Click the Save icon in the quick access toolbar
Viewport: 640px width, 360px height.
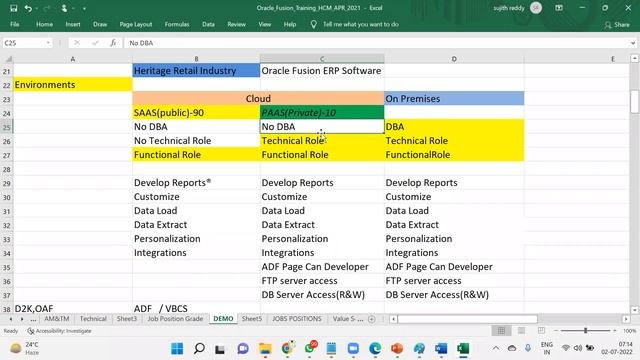coord(13,8)
